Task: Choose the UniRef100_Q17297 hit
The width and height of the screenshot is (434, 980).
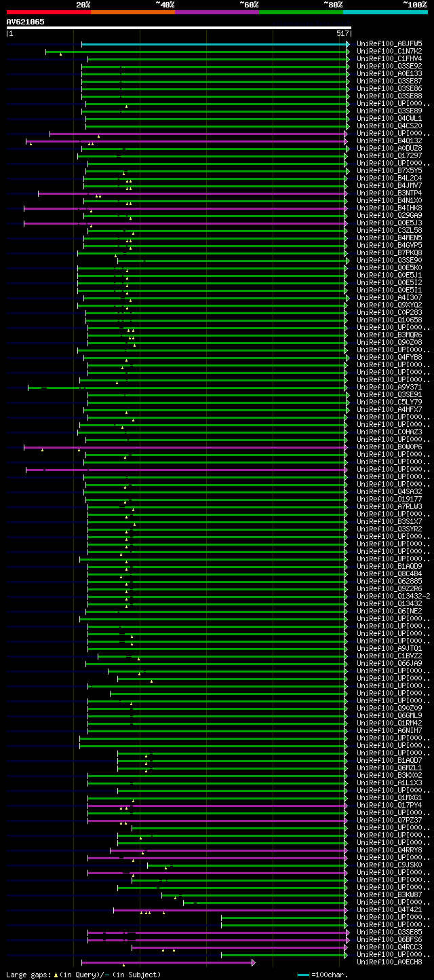Action: [389, 155]
